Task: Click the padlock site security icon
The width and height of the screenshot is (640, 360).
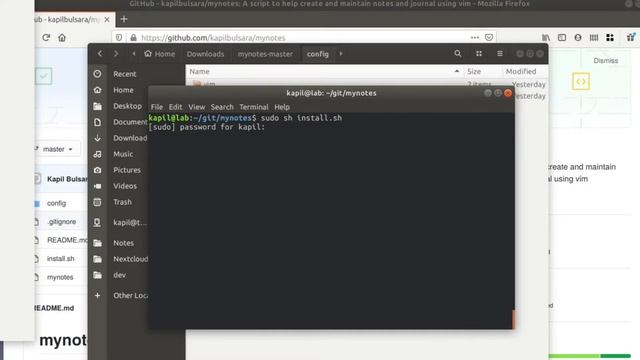Action: pyautogui.click(x=133, y=38)
